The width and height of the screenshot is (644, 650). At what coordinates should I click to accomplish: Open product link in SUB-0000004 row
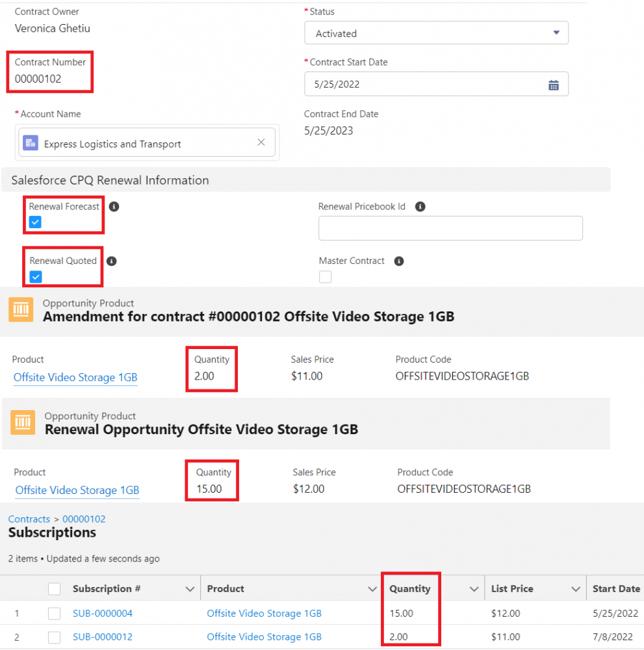click(264, 614)
